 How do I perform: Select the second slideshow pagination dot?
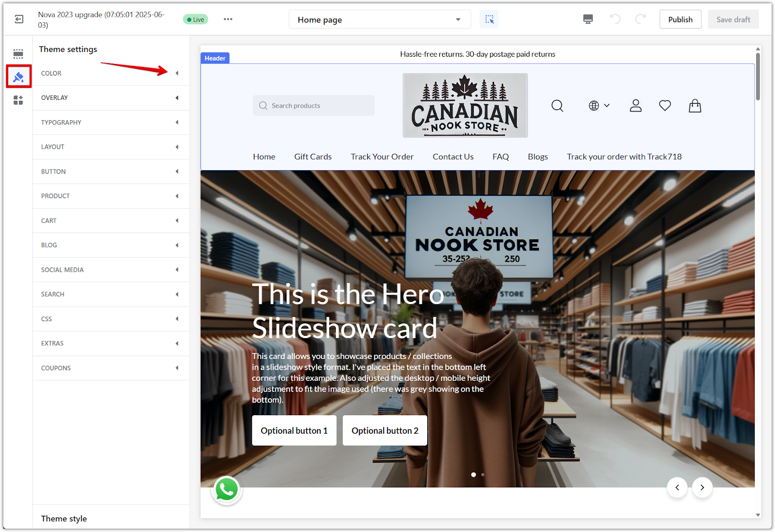click(483, 474)
